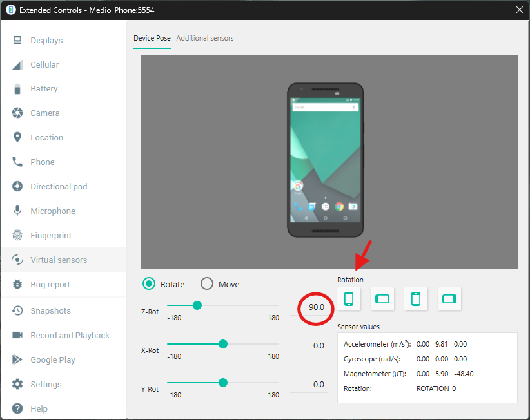Open the Snapshots section
This screenshot has width=530, height=420.
(50, 311)
